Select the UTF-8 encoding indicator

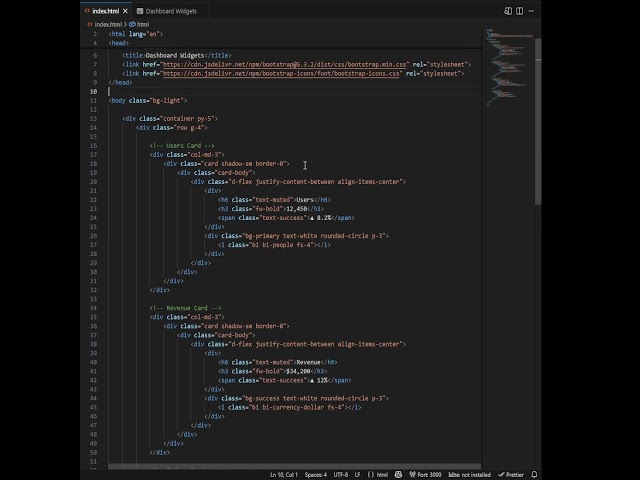coord(340,474)
